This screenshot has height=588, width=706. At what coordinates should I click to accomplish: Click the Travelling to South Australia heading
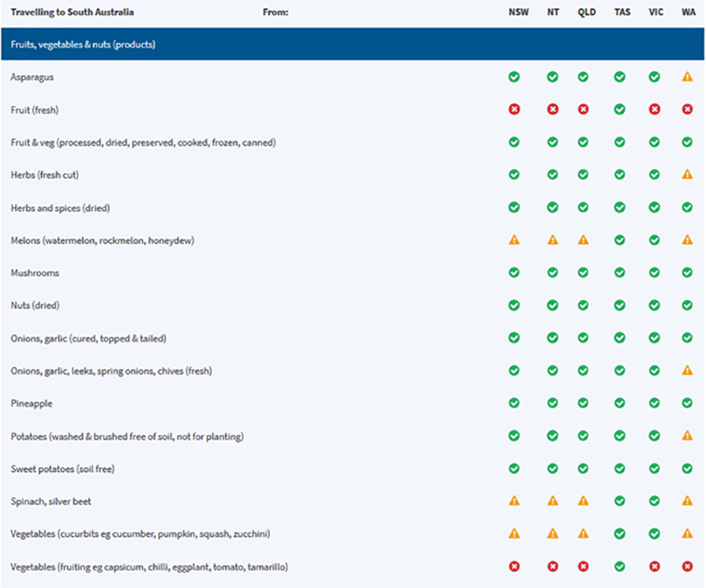(72, 13)
